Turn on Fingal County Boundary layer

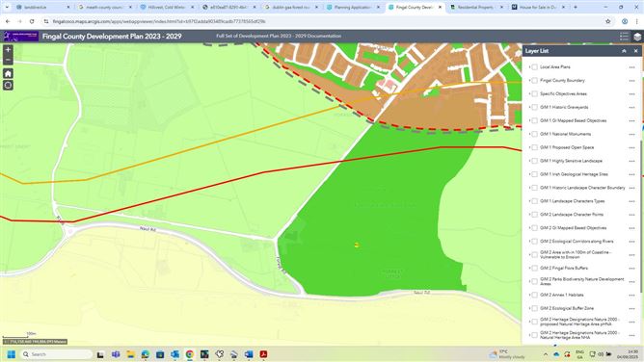click(534, 80)
